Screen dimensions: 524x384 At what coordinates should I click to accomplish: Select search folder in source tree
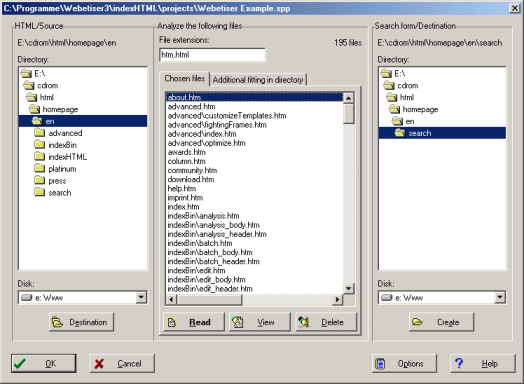53,193
